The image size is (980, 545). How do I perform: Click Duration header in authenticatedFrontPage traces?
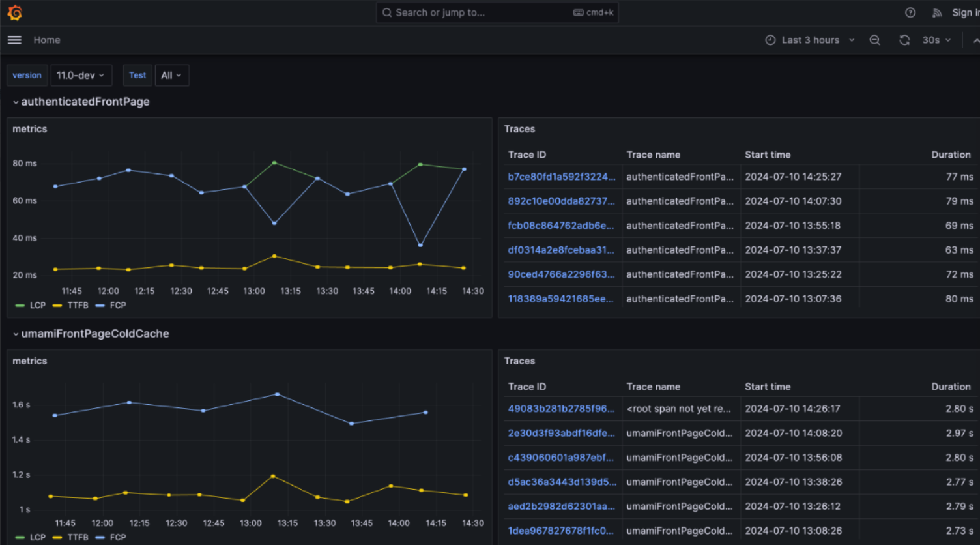coord(951,155)
